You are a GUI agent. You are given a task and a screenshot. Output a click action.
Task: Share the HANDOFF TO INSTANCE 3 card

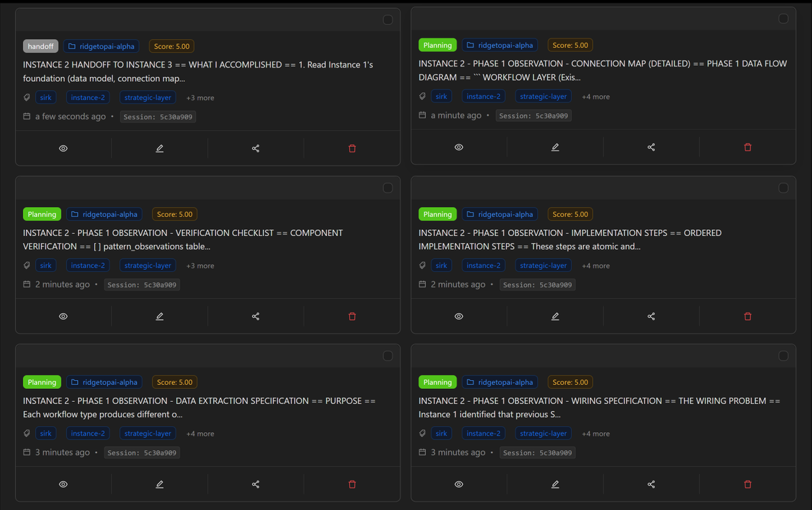[256, 148]
